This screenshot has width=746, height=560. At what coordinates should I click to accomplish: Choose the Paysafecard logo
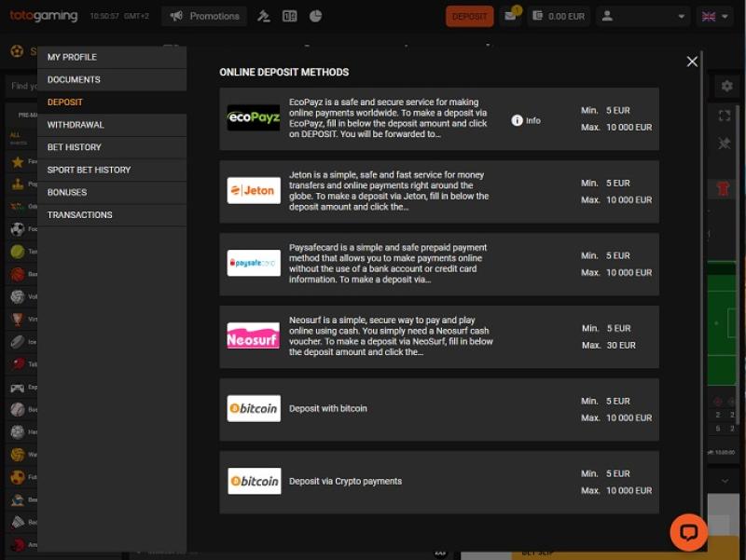tap(254, 264)
